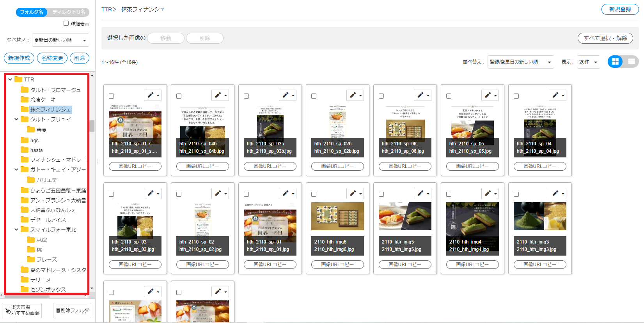Screen dimensions: 644x323
Task: Click the 桃 folder icon
Action: (31, 249)
